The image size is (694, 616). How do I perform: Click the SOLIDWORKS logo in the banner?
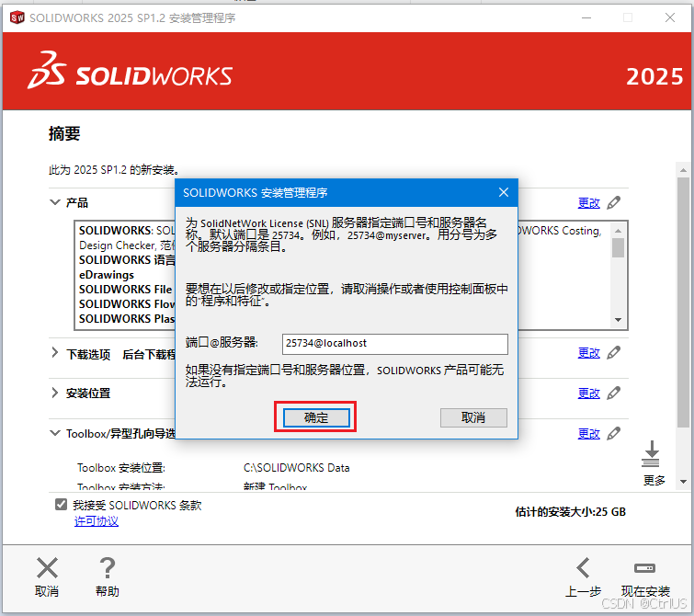click(131, 70)
